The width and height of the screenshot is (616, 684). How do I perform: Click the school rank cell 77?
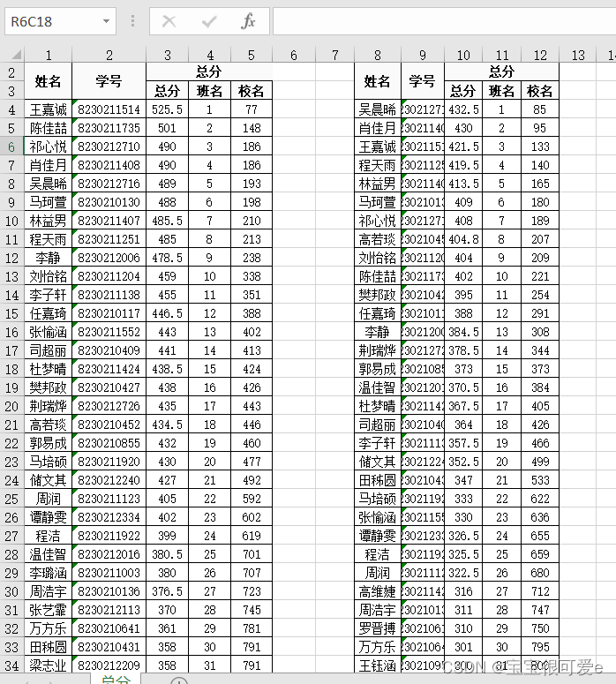tap(252, 109)
